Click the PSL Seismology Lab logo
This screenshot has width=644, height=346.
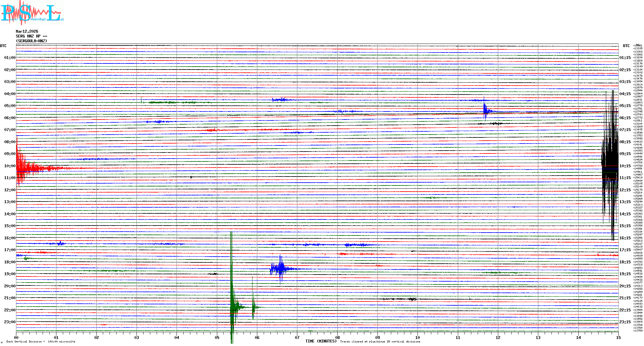click(x=32, y=13)
